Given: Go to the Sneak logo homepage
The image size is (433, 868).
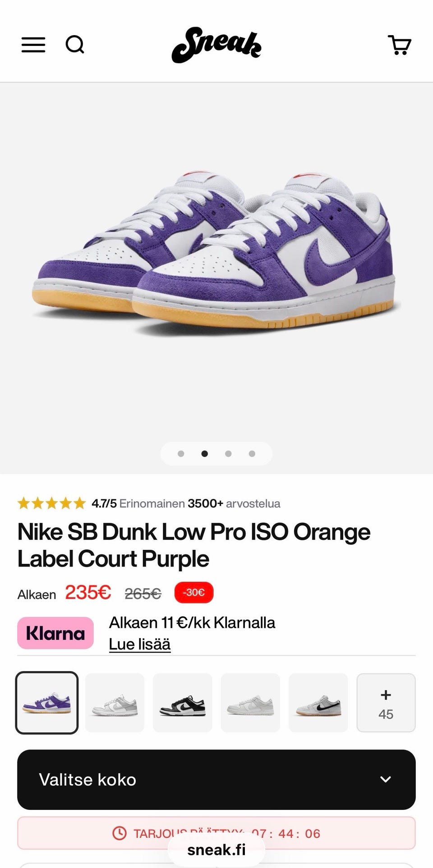Looking at the screenshot, I should click(x=216, y=45).
